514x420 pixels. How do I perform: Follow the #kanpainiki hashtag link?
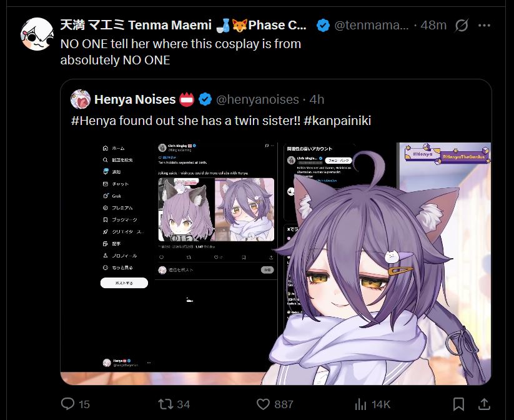point(337,121)
